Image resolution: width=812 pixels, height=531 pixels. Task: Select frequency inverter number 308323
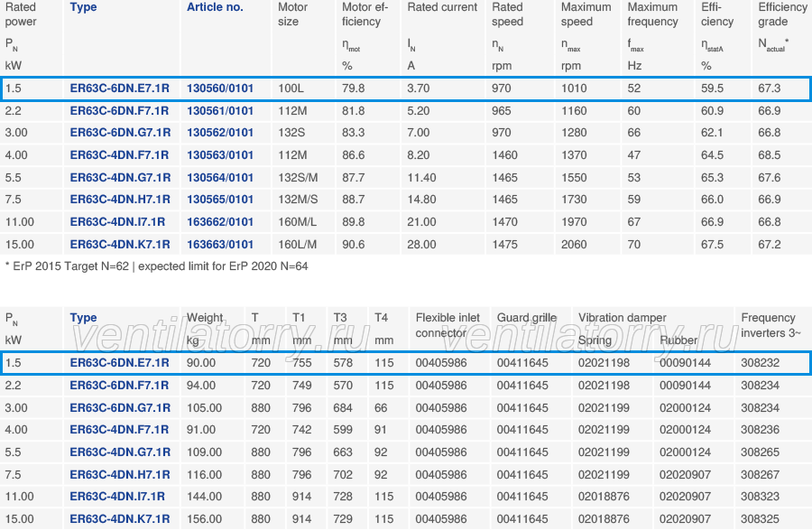pos(761,497)
